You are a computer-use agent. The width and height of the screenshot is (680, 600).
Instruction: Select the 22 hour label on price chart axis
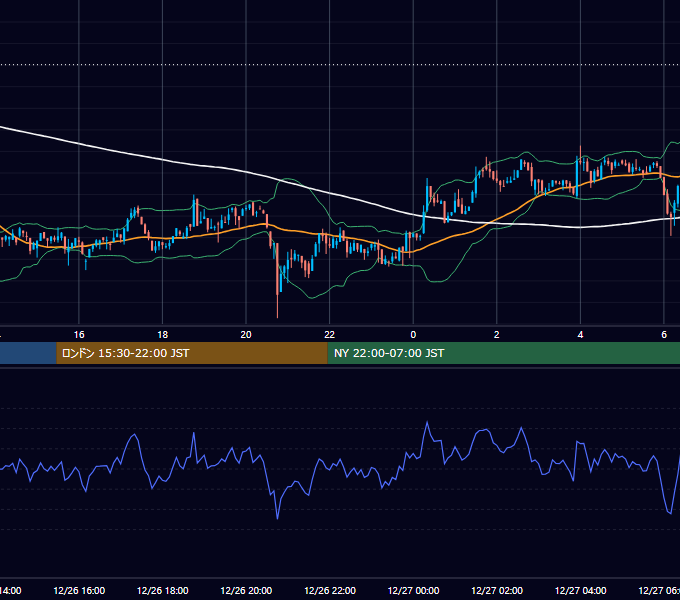click(x=330, y=335)
